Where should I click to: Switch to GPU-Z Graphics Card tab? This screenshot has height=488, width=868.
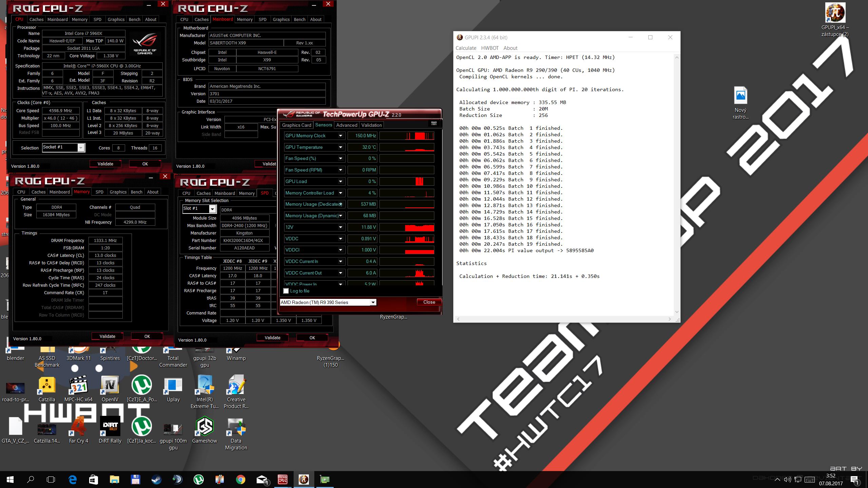(x=297, y=125)
